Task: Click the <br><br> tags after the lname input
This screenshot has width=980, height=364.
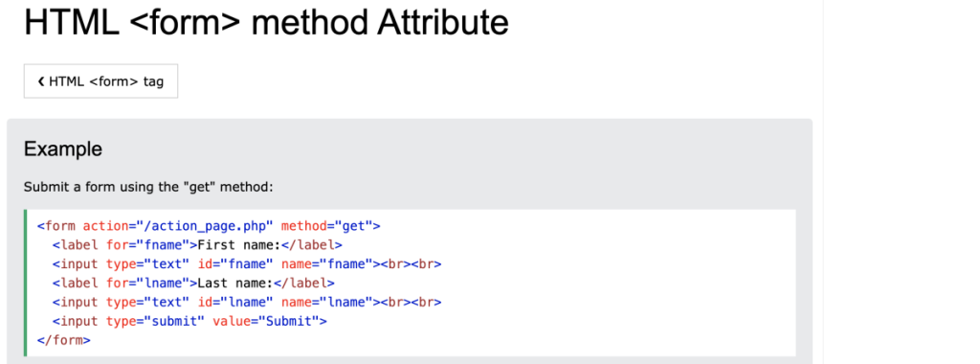Action: tap(412, 302)
